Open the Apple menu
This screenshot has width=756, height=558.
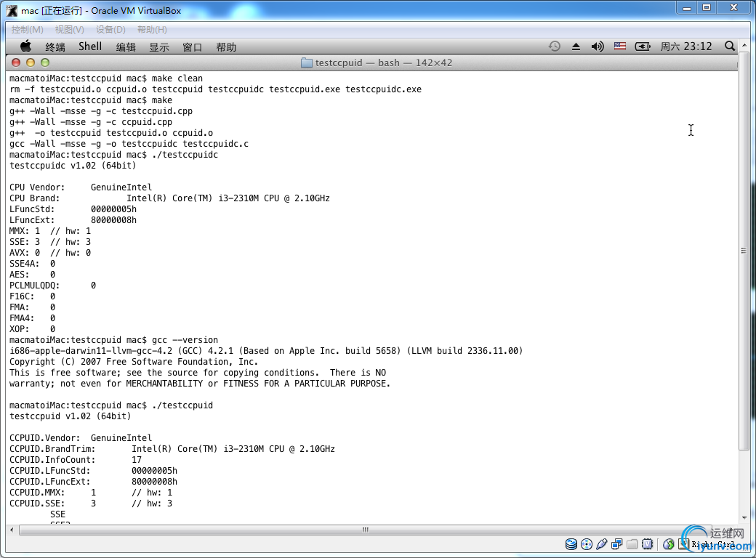click(x=26, y=46)
